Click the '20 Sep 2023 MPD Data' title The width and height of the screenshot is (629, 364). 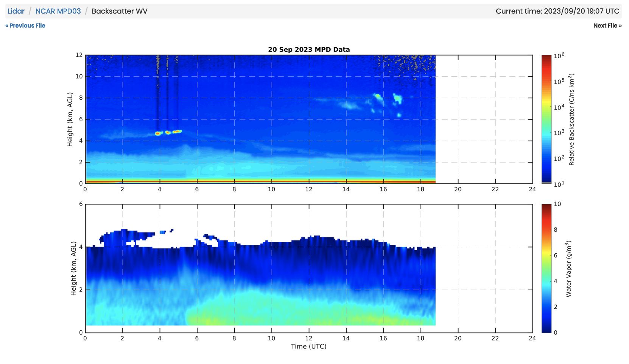pyautogui.click(x=309, y=50)
